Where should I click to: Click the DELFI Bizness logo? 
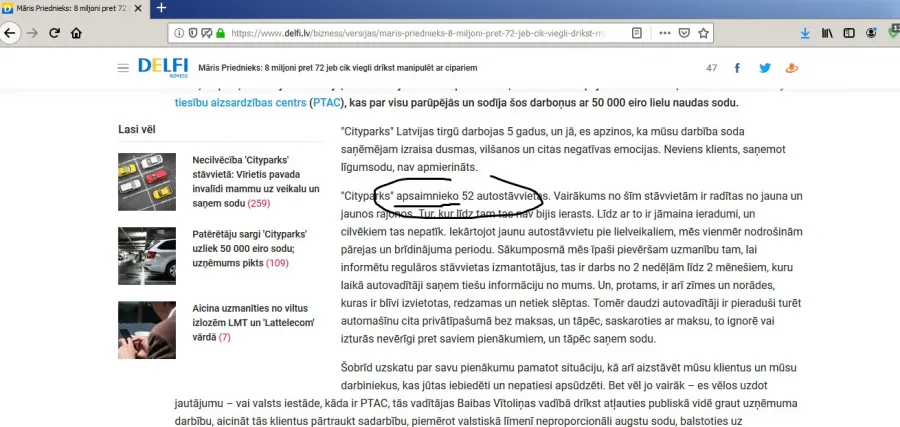point(163,67)
